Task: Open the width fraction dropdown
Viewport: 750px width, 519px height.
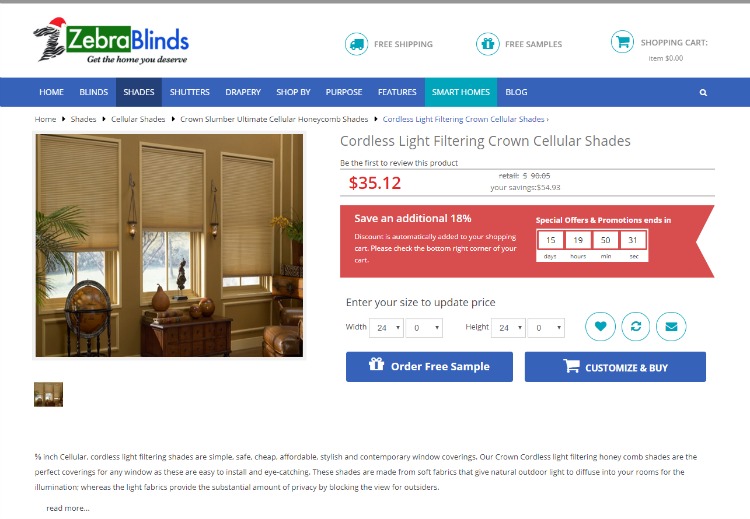Action: click(x=424, y=328)
